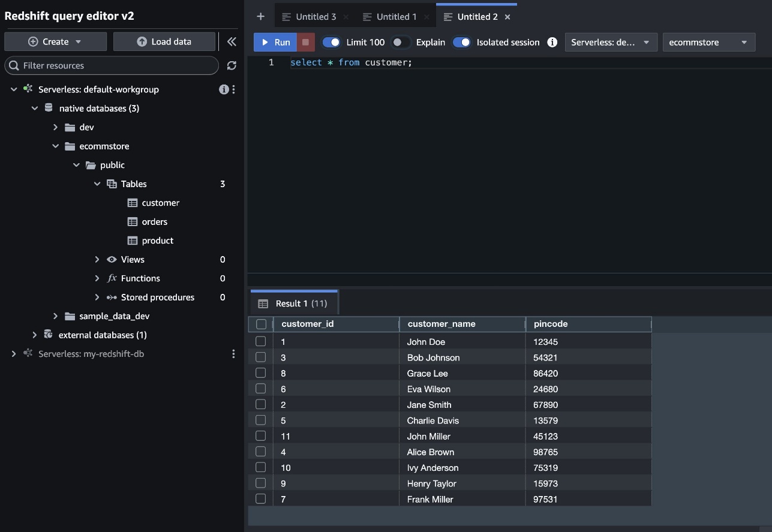
Task: Collapse the resources sidebar panel
Action: pyautogui.click(x=232, y=41)
